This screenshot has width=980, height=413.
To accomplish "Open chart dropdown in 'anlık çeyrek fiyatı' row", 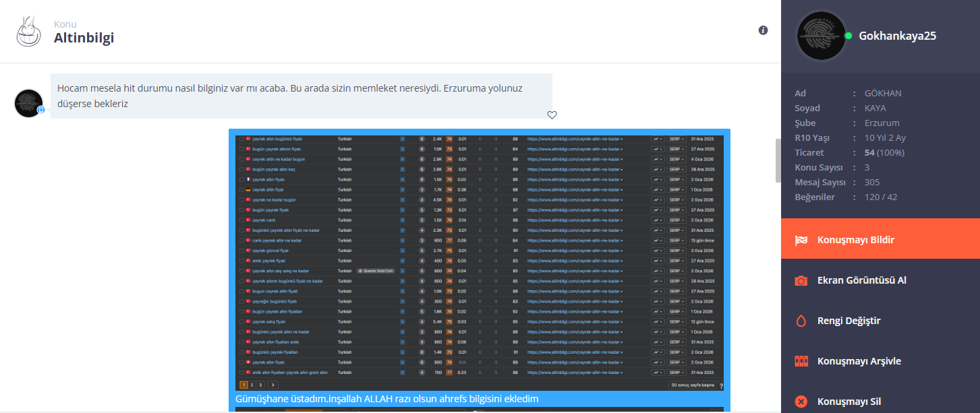I will click(657, 261).
